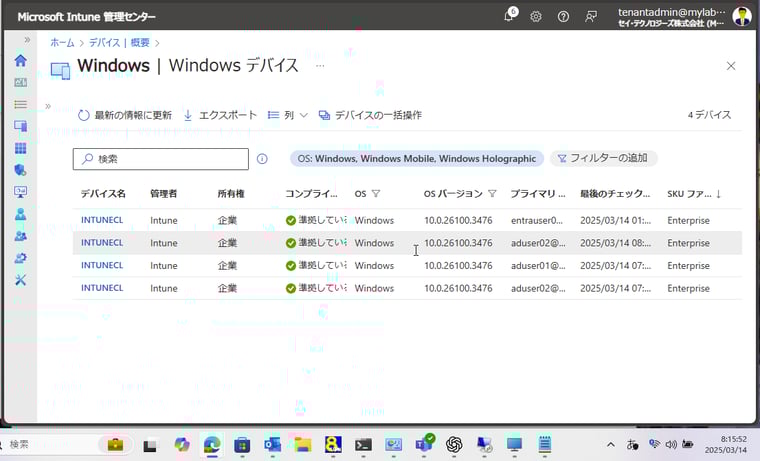Open the more options ellipsis beside title

pos(320,65)
